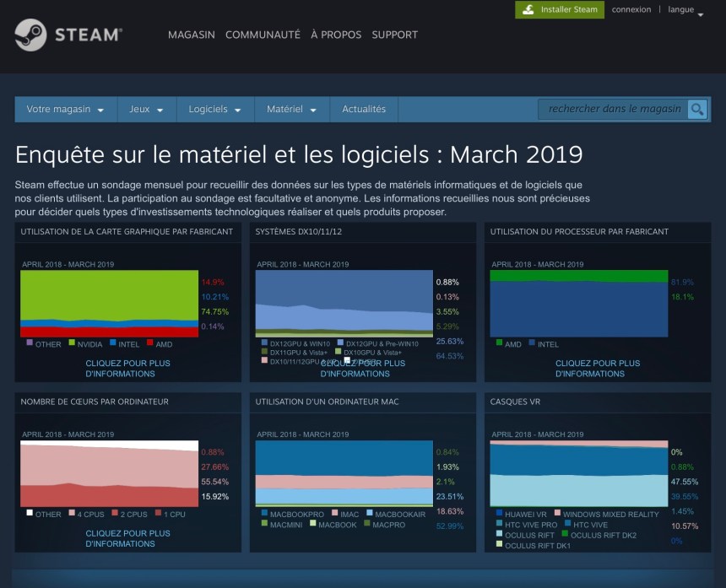This screenshot has height=588, width=726.
Task: Click the connexion link
Action: (x=631, y=10)
